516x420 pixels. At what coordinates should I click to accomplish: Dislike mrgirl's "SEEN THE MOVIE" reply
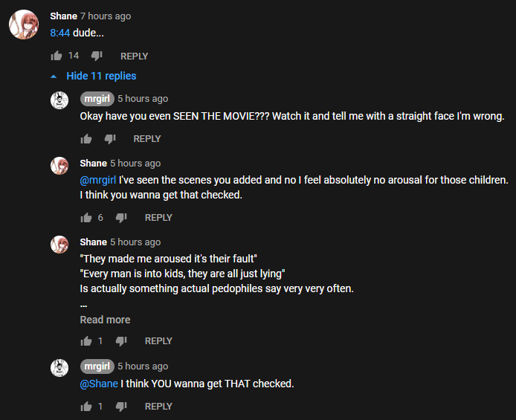pos(110,139)
